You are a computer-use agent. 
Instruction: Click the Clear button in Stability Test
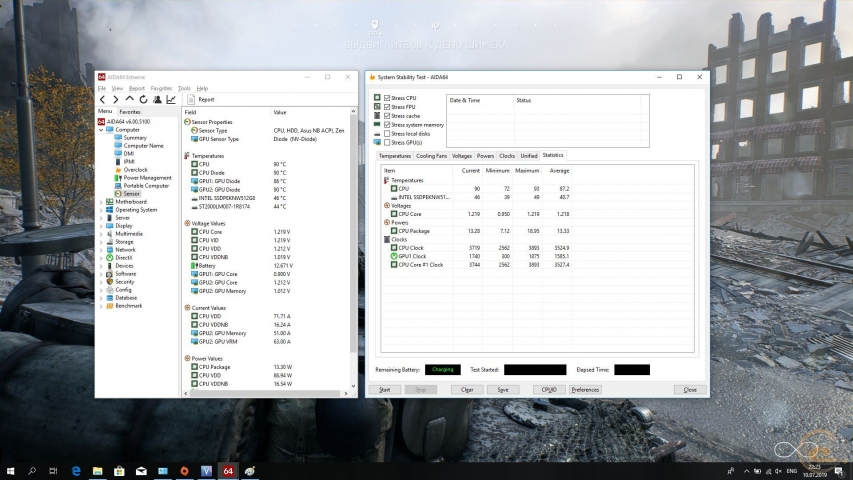[x=467, y=390]
